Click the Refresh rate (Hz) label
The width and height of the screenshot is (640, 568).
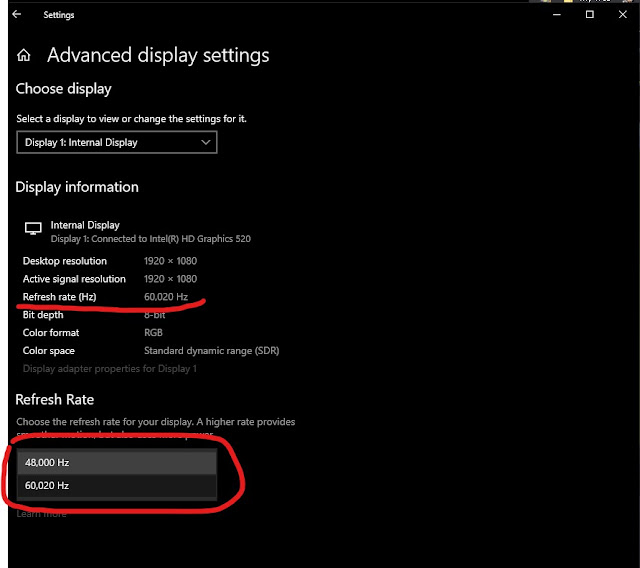tap(60, 297)
